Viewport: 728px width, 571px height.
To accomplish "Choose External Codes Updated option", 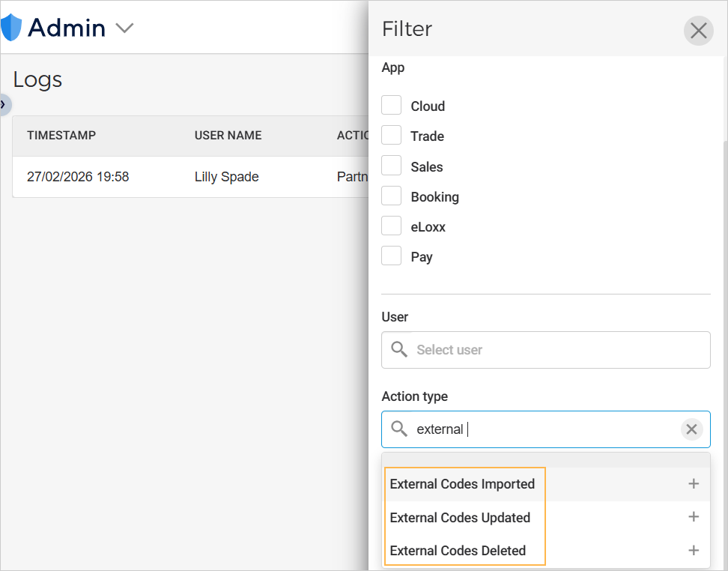I will [x=460, y=518].
